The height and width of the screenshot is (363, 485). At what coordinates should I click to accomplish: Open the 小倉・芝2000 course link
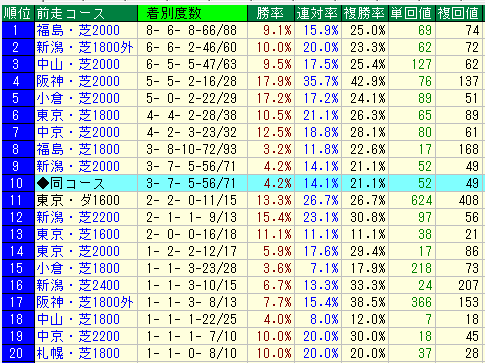(x=78, y=99)
